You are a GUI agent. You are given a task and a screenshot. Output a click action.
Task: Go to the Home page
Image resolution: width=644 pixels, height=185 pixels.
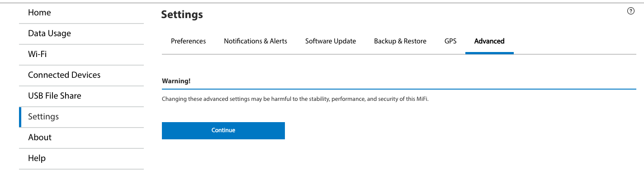(x=81, y=13)
